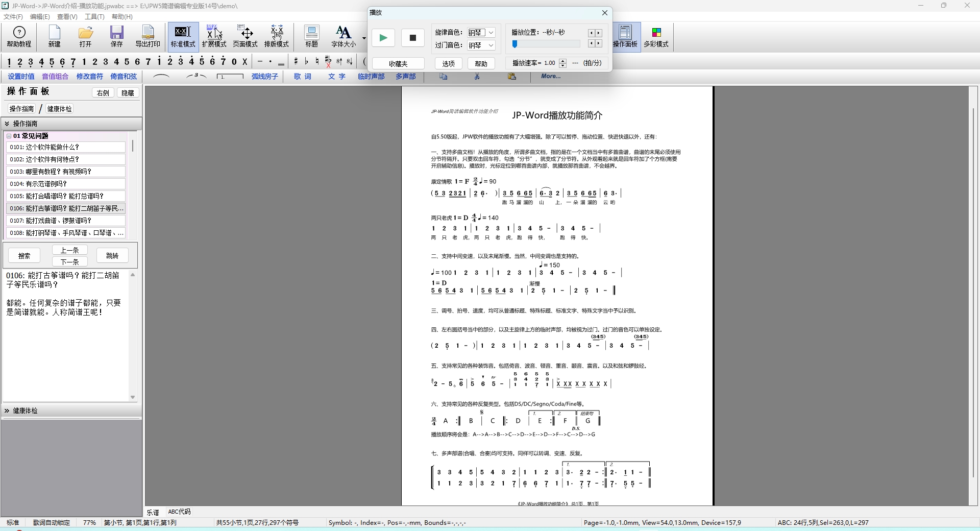This screenshot has height=531, width=980.
Task: Click the copy icon in the toolbar
Action: click(444, 77)
